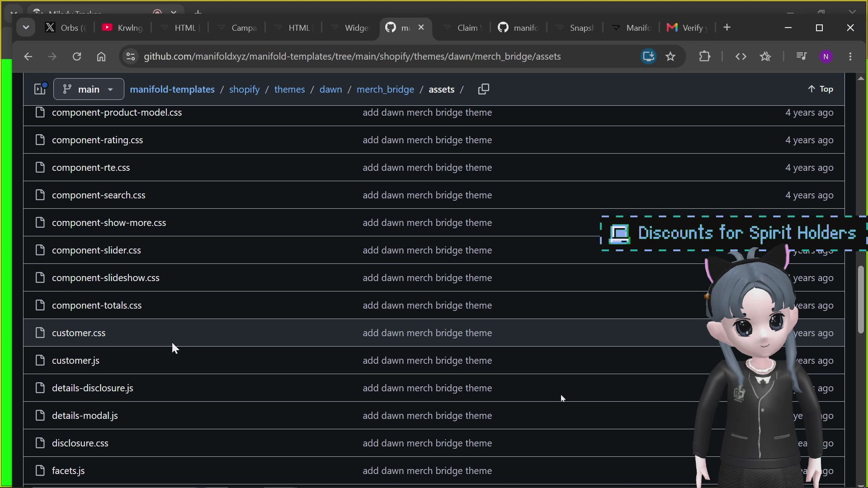Click the browser forward arrow
Screen dimensions: 868x488
(52, 56)
